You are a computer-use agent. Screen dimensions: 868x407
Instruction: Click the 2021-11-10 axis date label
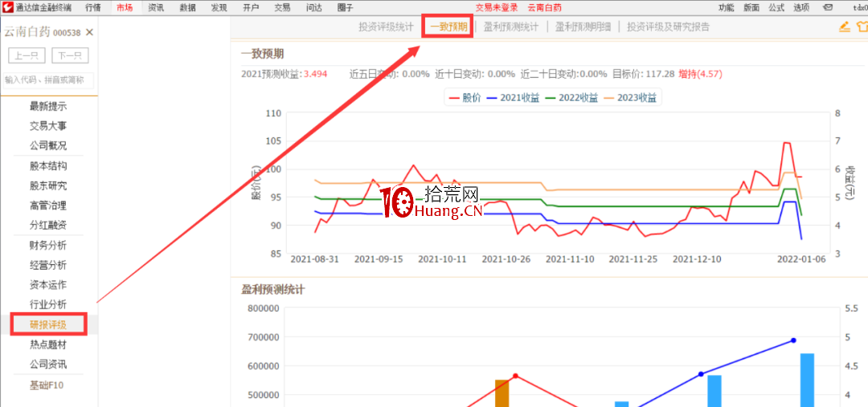point(570,258)
